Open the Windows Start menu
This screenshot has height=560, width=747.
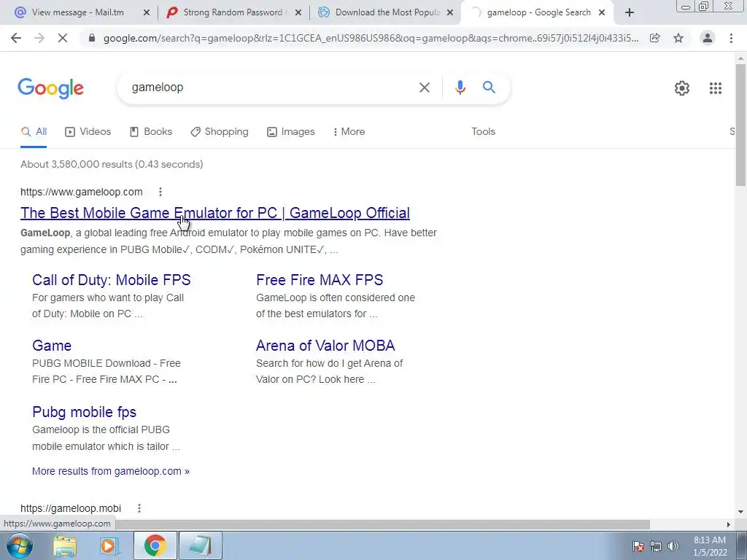(19, 545)
